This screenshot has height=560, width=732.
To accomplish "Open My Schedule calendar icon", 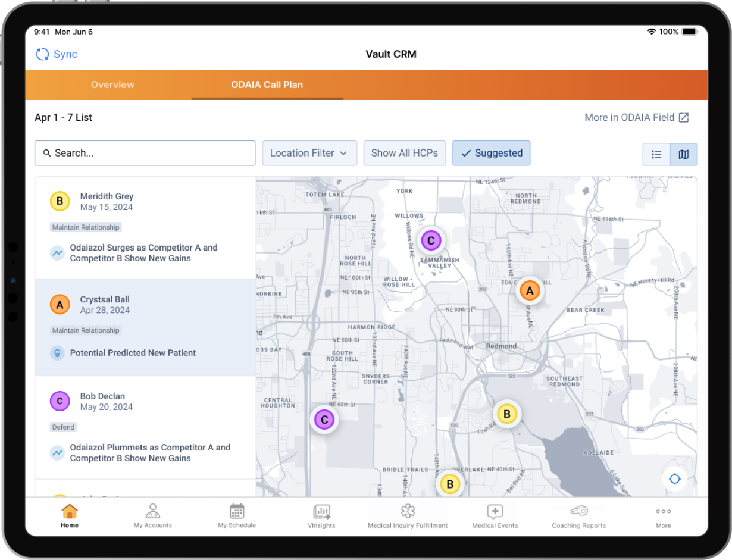I will click(x=237, y=511).
